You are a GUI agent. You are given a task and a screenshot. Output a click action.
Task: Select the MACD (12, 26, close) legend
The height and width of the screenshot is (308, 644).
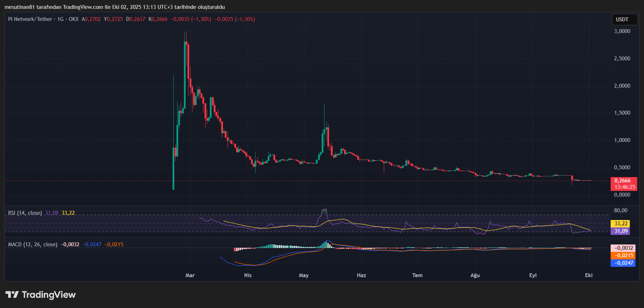pos(33,244)
